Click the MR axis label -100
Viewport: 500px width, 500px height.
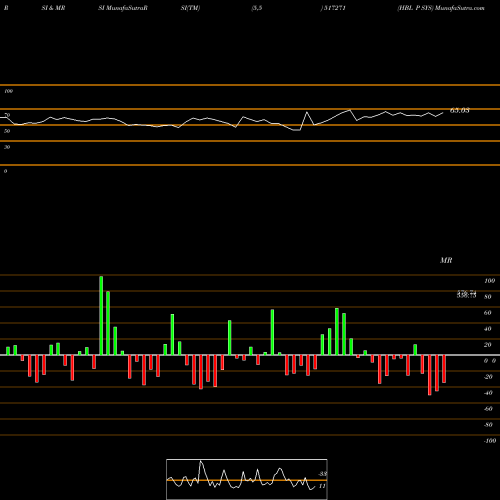pyautogui.click(x=490, y=441)
